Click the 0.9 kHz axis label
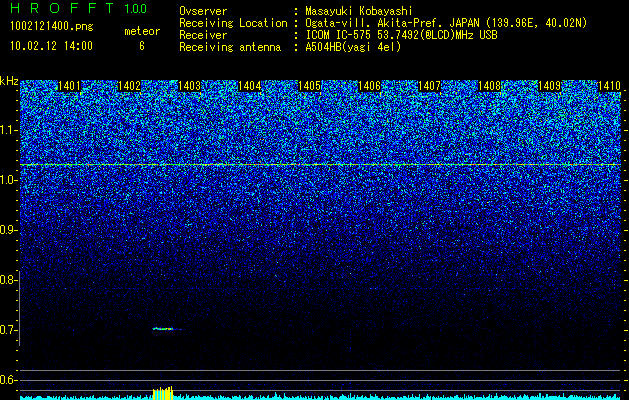 pyautogui.click(x=7, y=230)
